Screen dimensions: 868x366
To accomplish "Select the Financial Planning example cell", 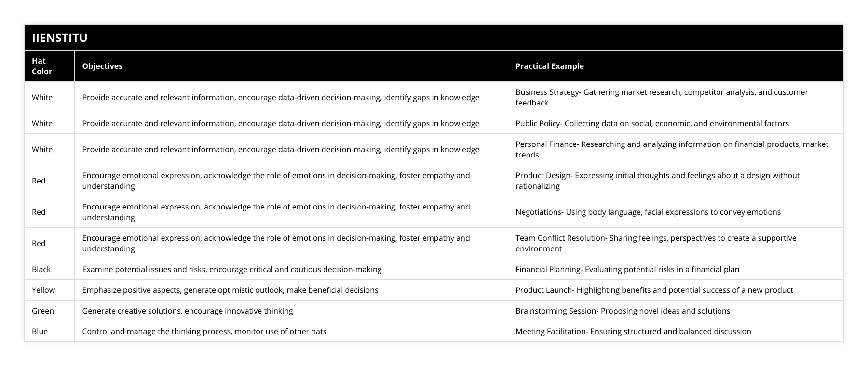I will point(627,269).
